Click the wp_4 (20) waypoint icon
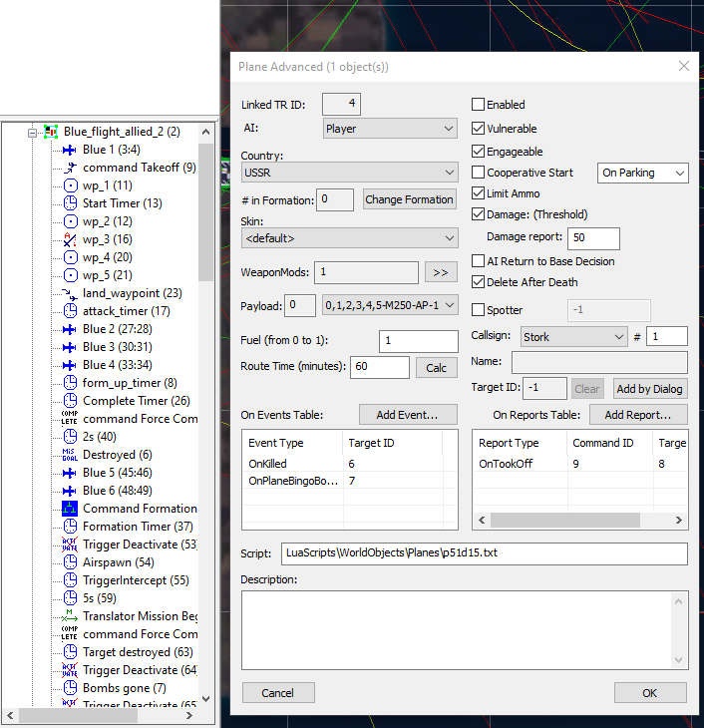This screenshot has width=704, height=728. (x=70, y=257)
